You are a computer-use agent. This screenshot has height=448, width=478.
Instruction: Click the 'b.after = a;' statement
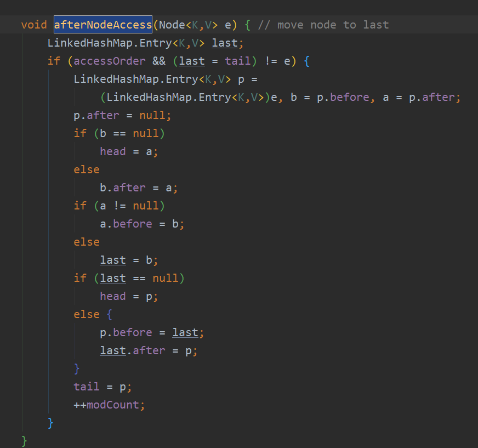coord(139,188)
